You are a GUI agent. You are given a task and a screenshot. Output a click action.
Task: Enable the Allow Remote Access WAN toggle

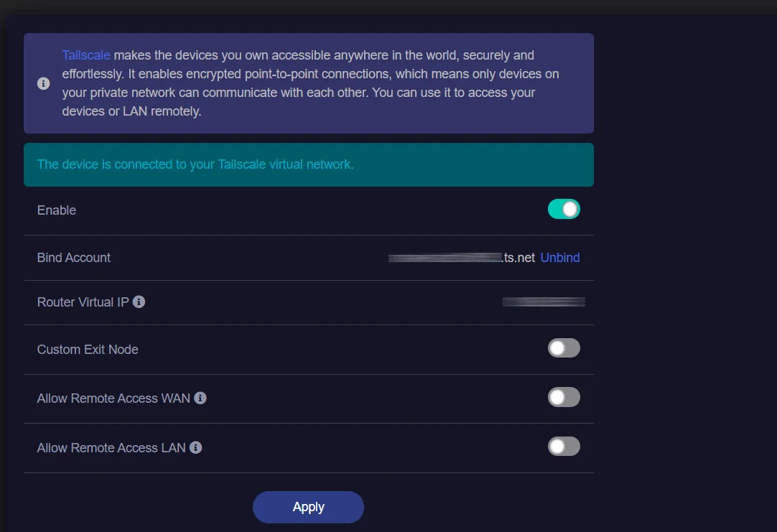564,397
